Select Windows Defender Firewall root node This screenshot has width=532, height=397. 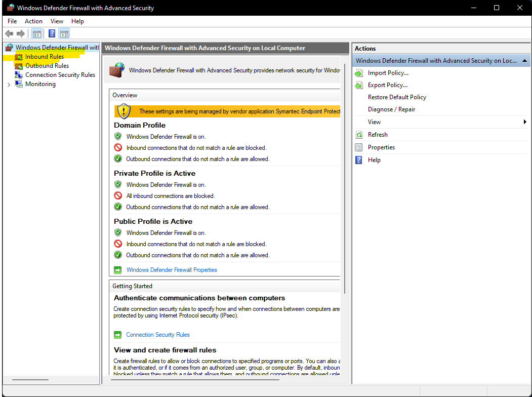[x=57, y=48]
